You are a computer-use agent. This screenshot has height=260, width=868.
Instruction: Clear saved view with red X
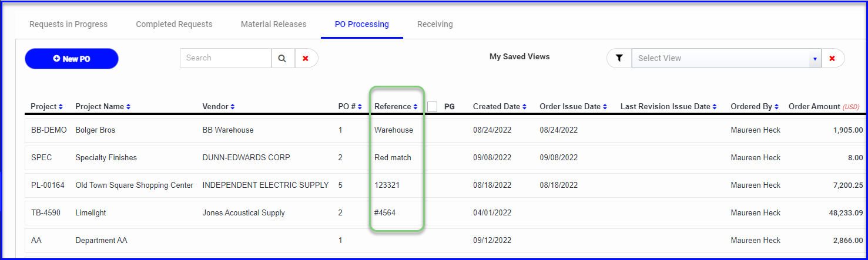click(x=832, y=58)
